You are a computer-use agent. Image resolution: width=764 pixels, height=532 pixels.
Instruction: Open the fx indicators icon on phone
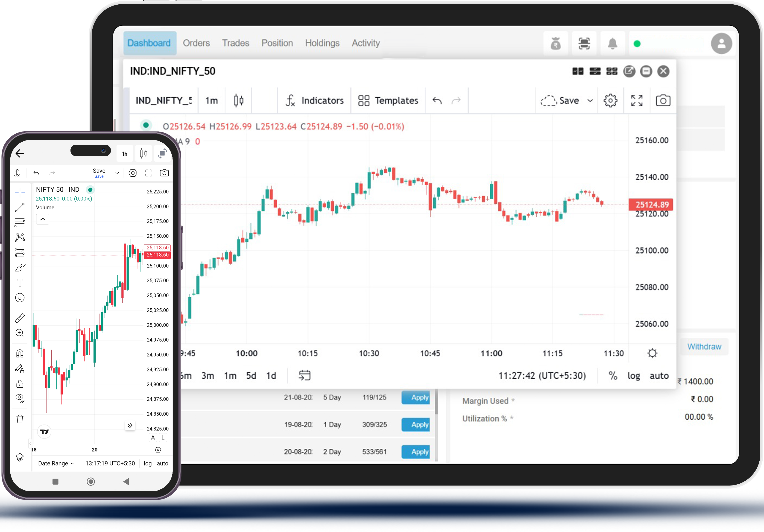click(17, 173)
